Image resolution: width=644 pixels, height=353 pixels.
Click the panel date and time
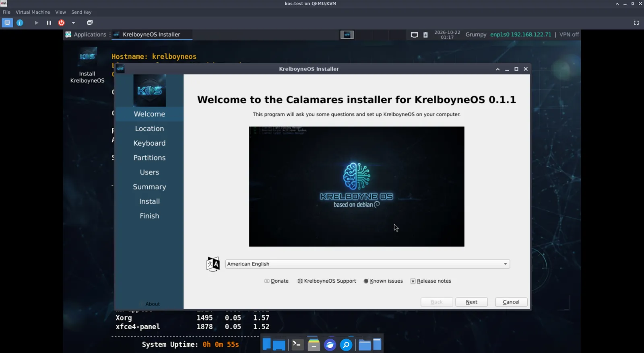(x=447, y=35)
